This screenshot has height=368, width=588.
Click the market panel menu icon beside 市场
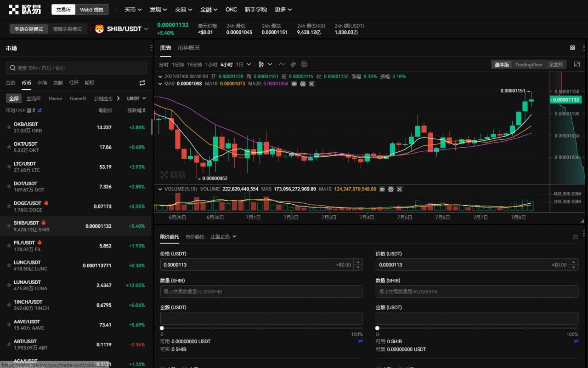pyautogui.click(x=152, y=48)
